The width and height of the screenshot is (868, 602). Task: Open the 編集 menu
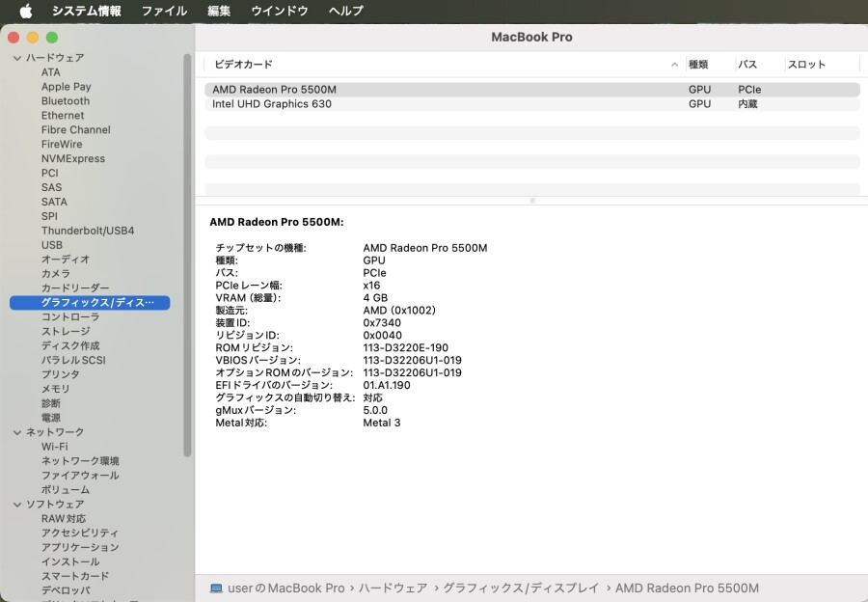(x=219, y=11)
